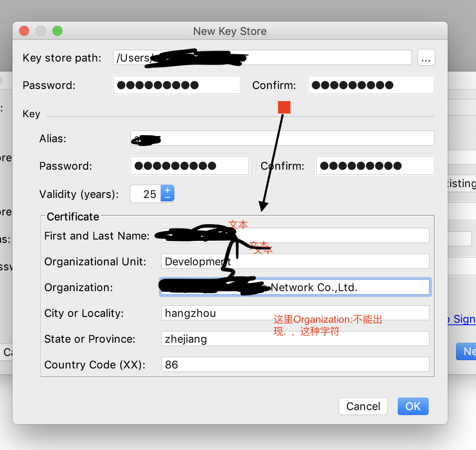Click the green zoom window button
This screenshot has width=476, height=450.
[57, 31]
